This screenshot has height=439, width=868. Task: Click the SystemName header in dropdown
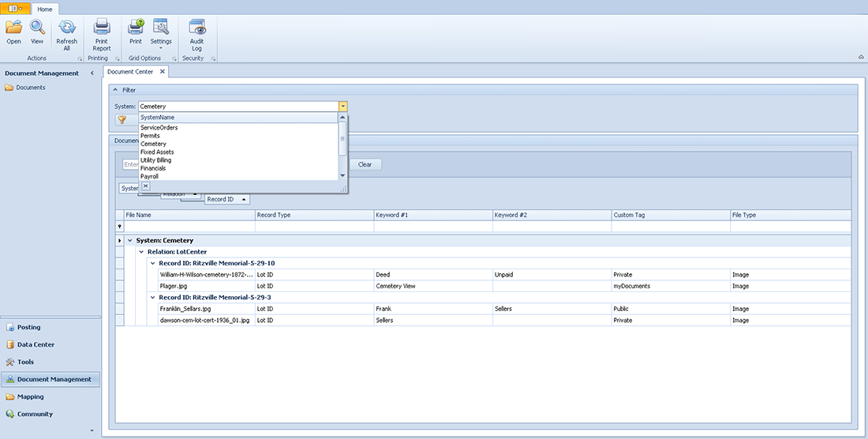(x=238, y=118)
